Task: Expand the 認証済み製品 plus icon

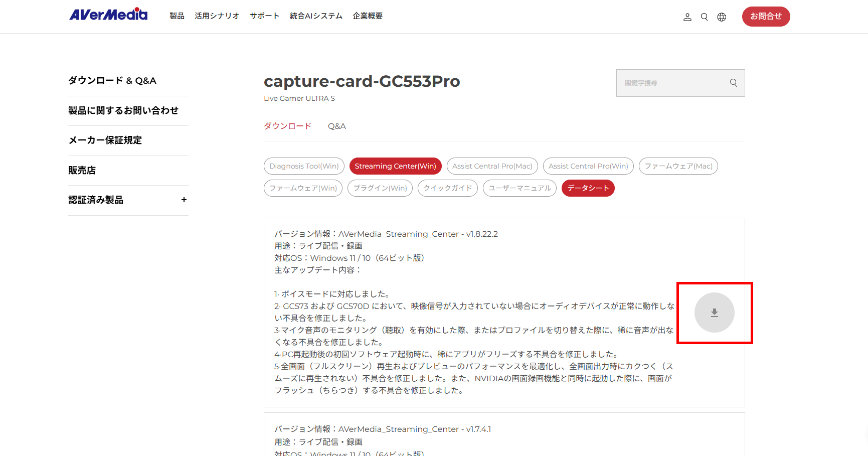Action: 184,200
